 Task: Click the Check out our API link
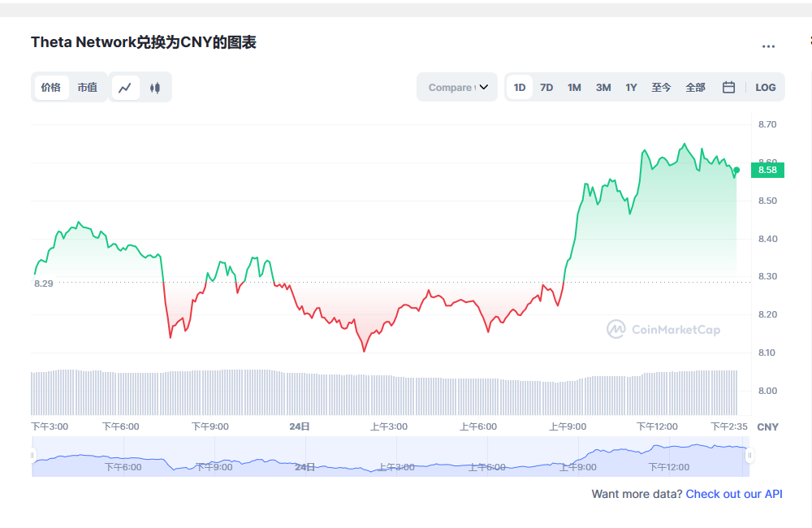(x=734, y=495)
